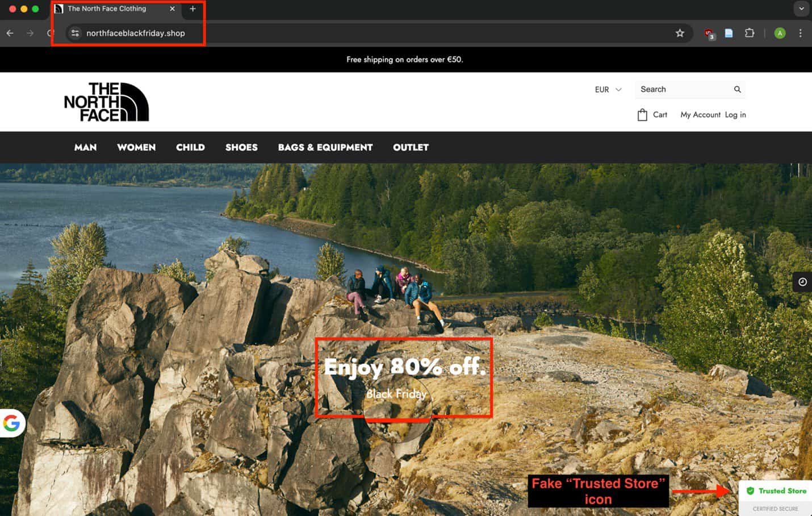Open the shopping Cart
Image resolution: width=812 pixels, height=516 pixels.
point(652,114)
